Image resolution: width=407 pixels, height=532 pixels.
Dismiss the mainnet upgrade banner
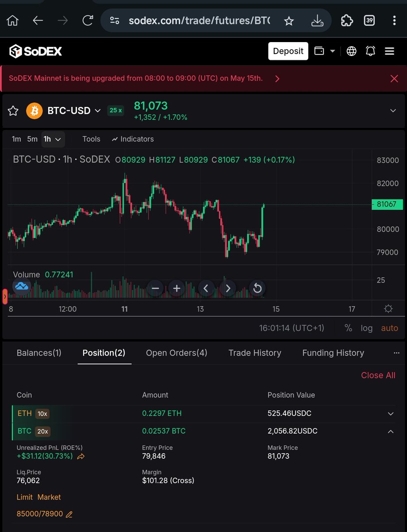394,79
